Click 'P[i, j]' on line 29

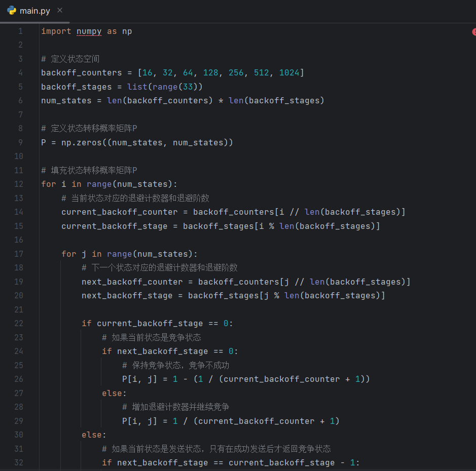(139, 421)
